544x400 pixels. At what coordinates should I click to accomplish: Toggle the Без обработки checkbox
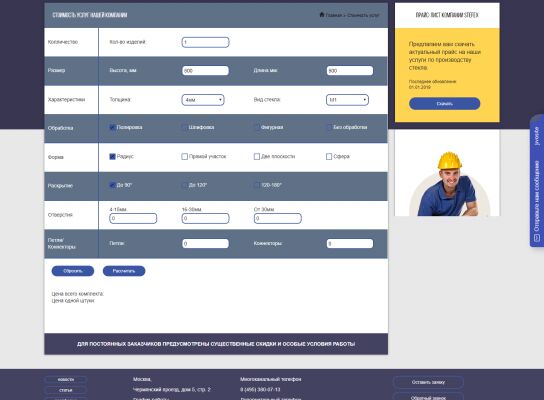coord(329,127)
